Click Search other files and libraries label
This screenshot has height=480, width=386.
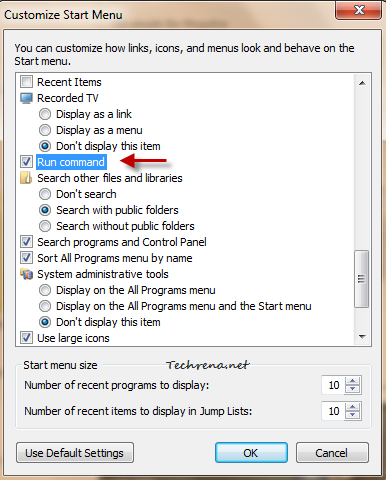110,178
